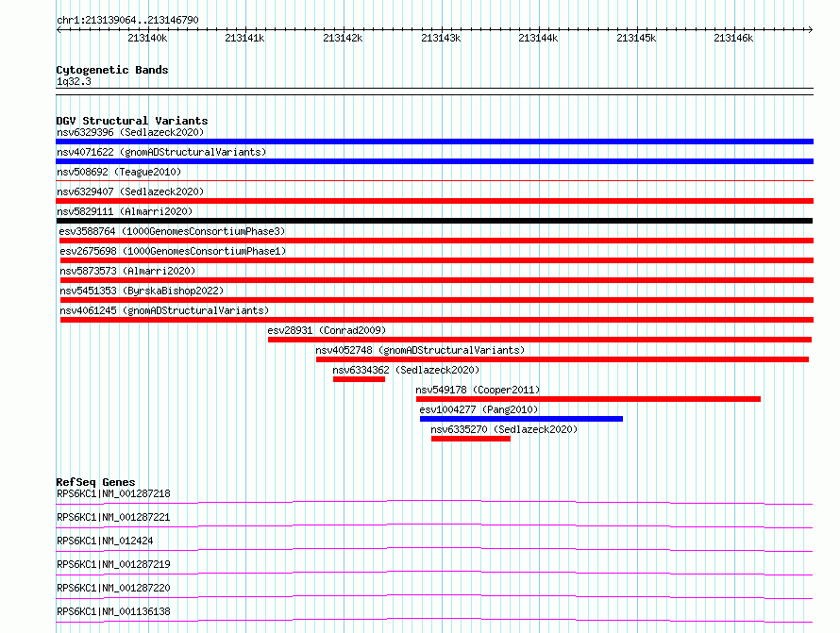This screenshot has width=840, height=633.
Task: Click the red bar under nsv549178
Action: 588,399
